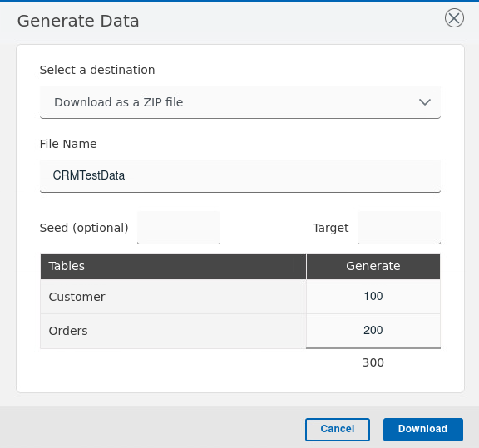Viewport: 479px width, 448px height.
Task: Click the CRMTestData file name field
Action: pyautogui.click(x=240, y=176)
